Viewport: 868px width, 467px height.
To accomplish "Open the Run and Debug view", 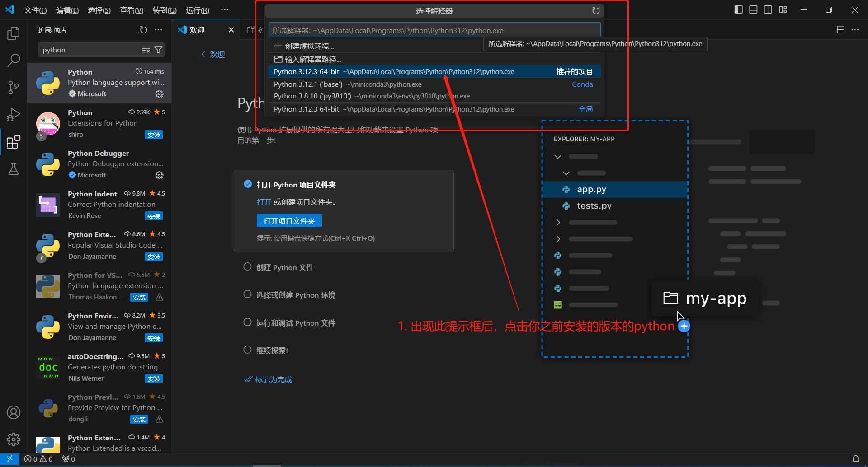I will (14, 115).
